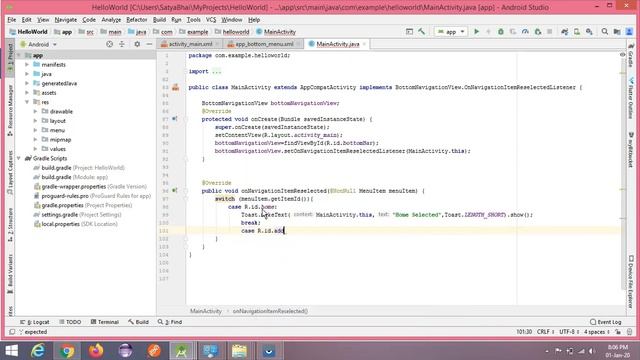640x360 pixels.
Task: Open File Explorer from the taskbar
Action: (239, 351)
